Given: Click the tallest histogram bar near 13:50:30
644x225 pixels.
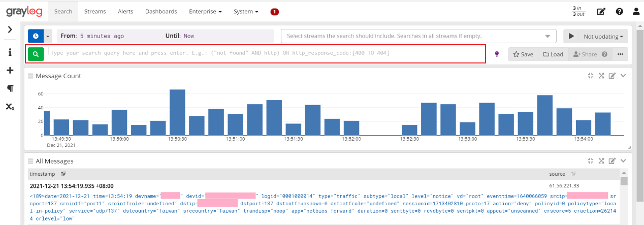Looking at the screenshot, I should 177,112.
